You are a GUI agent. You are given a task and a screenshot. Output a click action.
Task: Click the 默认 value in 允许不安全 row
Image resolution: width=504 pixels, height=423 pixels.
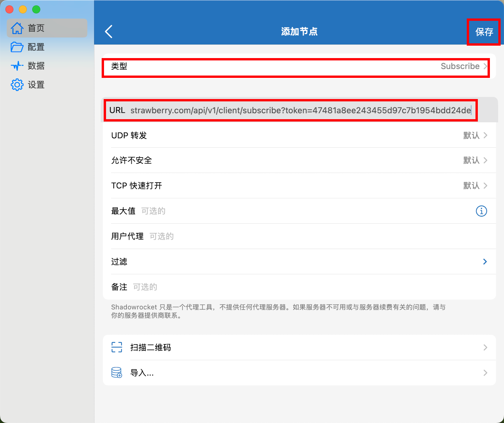click(x=471, y=160)
